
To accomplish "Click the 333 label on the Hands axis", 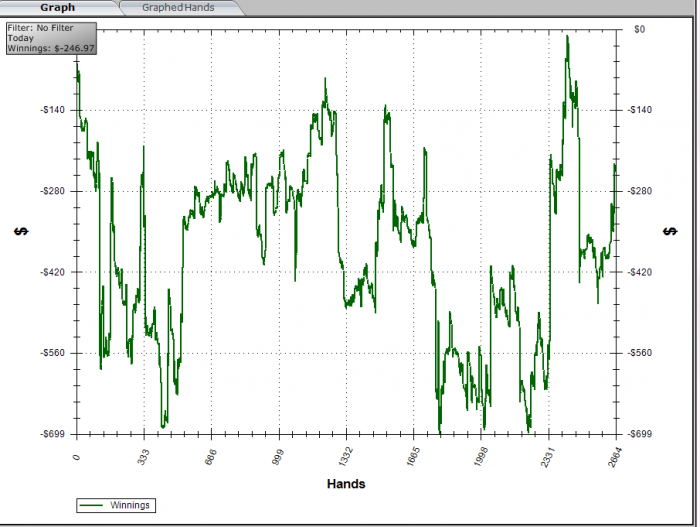I will (143, 457).
